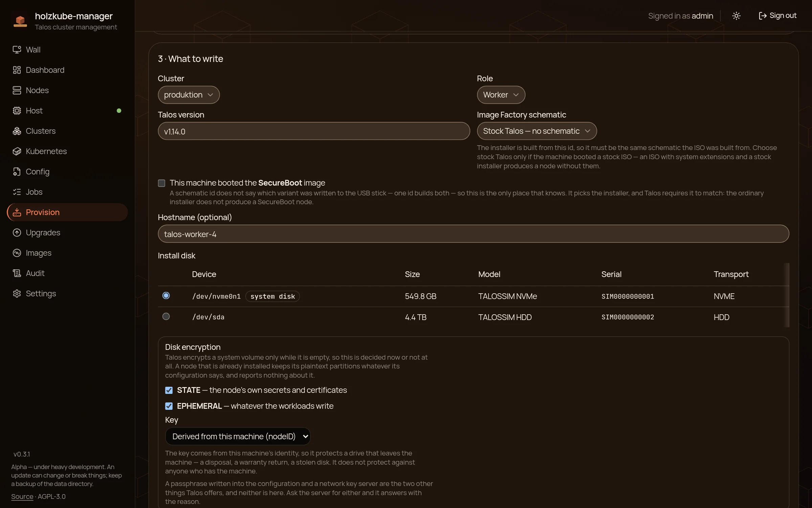
Task: Click the Images disc icon
Action: [x=17, y=253]
